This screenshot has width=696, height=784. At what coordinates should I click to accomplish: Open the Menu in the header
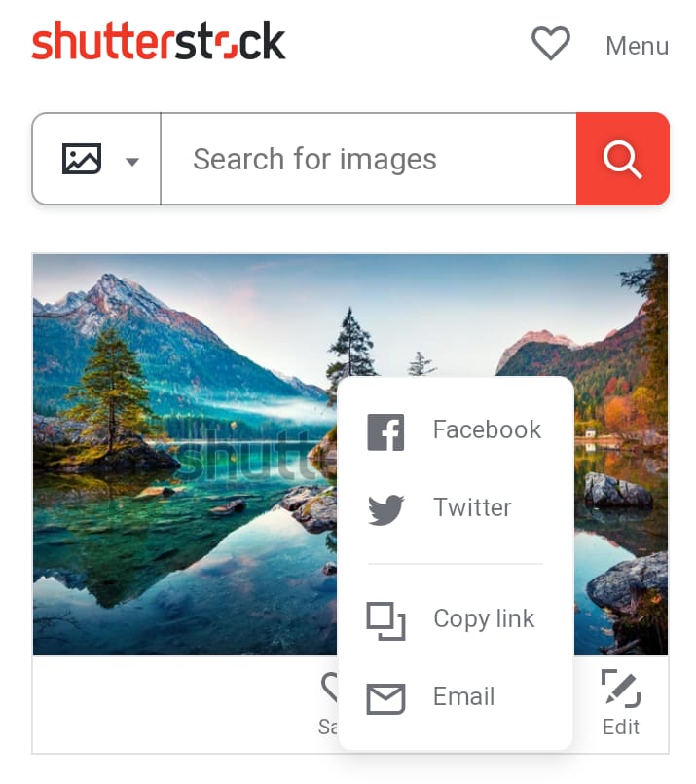point(637,46)
